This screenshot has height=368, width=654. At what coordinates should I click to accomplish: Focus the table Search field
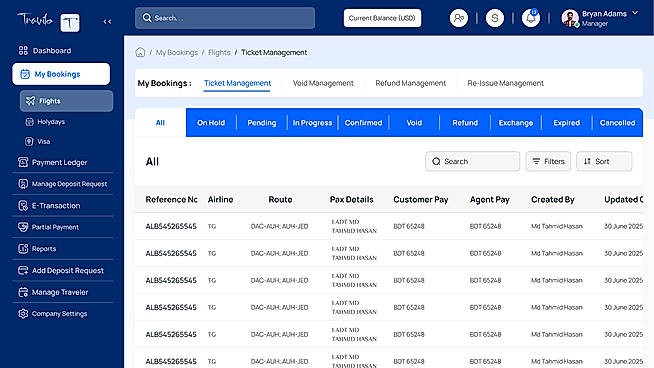pyautogui.click(x=473, y=161)
